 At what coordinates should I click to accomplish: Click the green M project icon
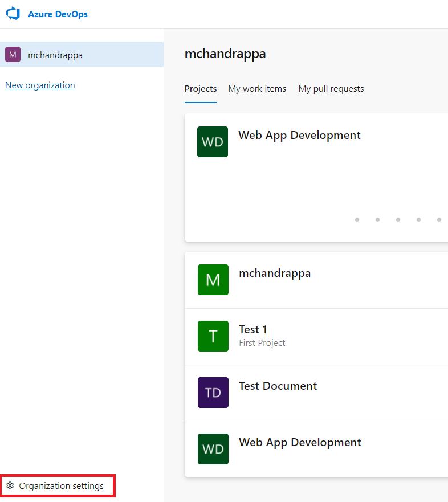pyautogui.click(x=213, y=280)
